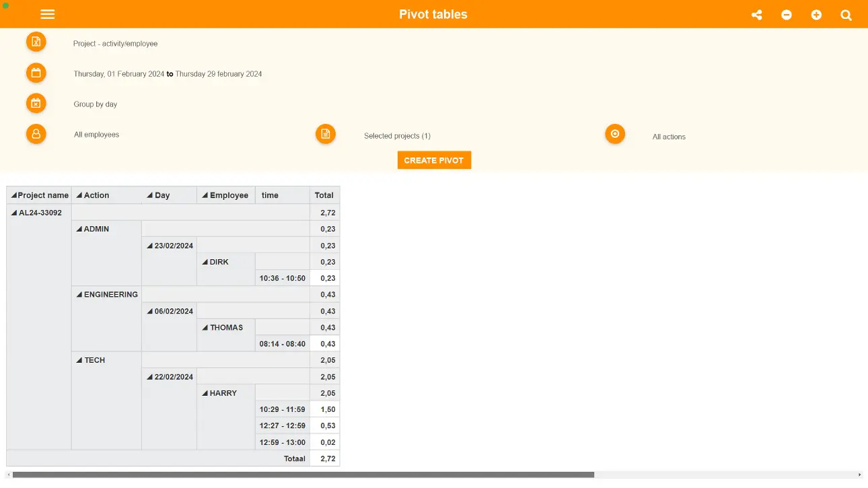Collapse the Action column header
This screenshot has width=868, height=488.
(x=79, y=195)
